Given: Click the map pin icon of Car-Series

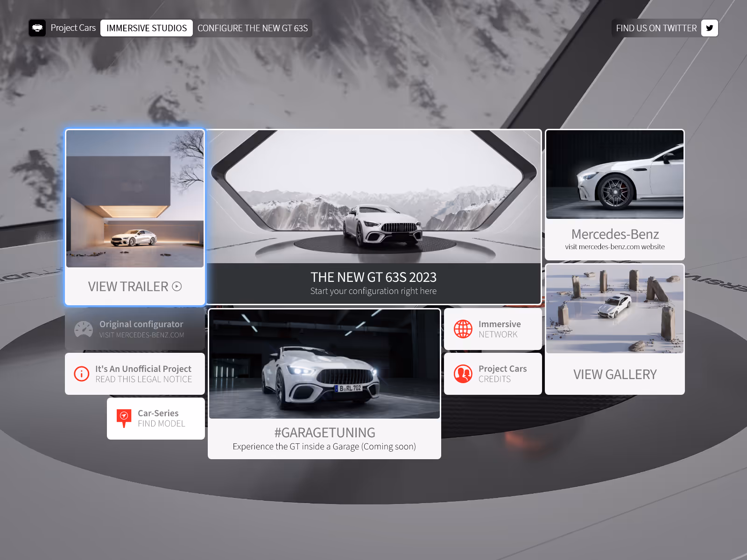Looking at the screenshot, I should 124,419.
